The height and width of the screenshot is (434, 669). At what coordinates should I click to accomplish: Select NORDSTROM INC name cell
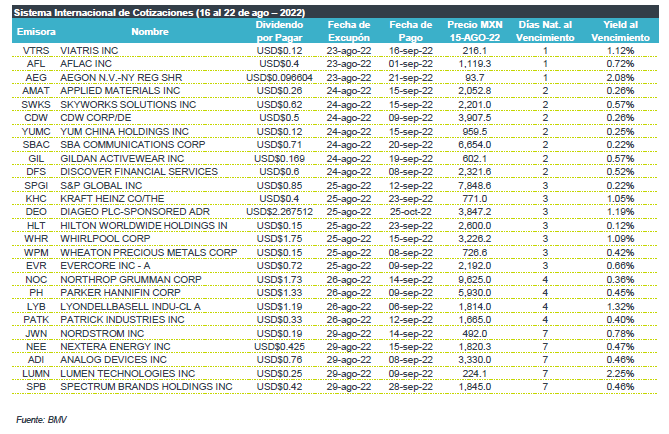point(102,334)
